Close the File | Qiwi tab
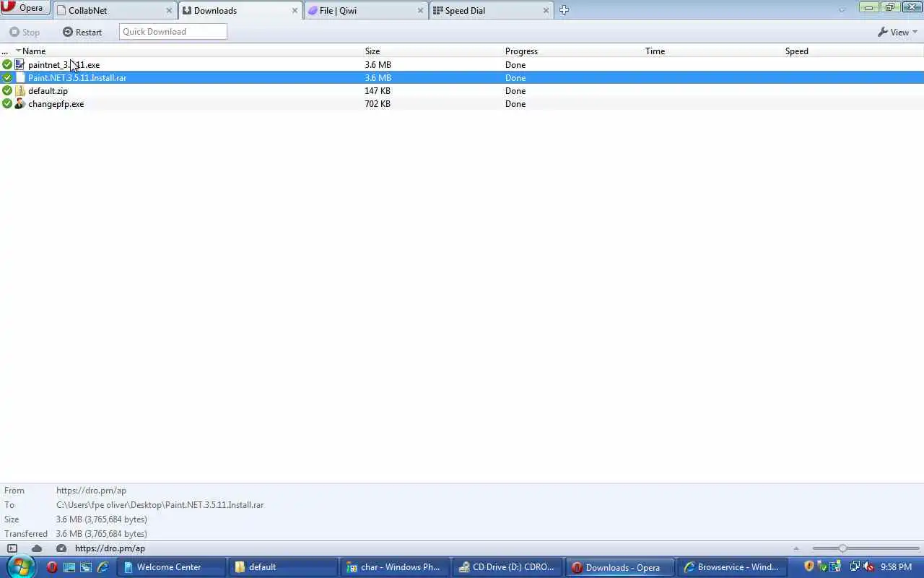This screenshot has height=578, width=924. pos(421,11)
